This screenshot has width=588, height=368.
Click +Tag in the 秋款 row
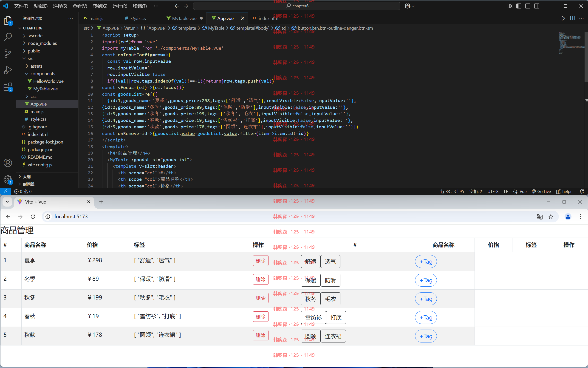(426, 336)
